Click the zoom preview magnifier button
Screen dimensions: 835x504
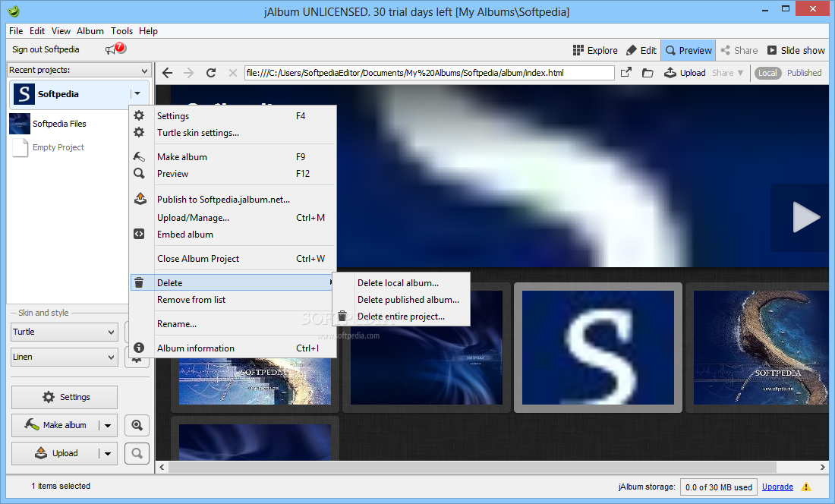(137, 425)
